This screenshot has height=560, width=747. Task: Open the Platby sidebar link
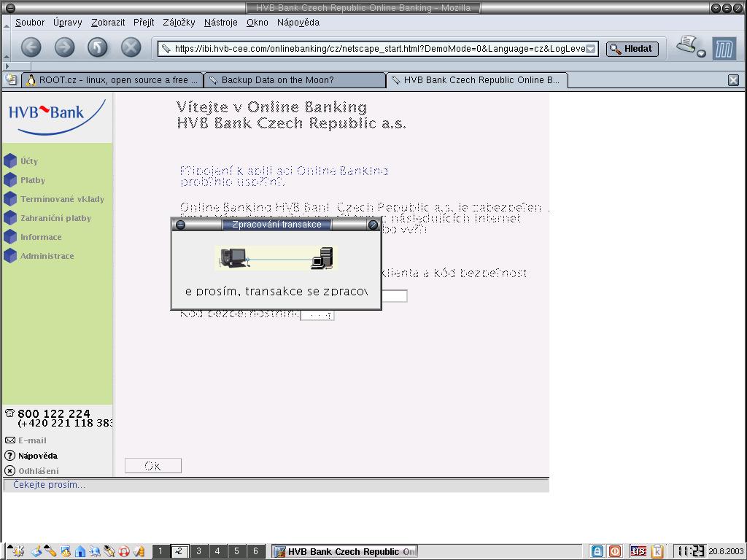coord(33,180)
